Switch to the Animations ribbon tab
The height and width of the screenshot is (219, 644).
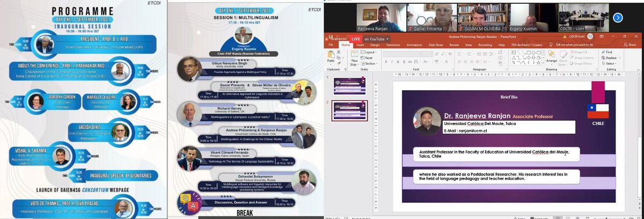[414, 45]
